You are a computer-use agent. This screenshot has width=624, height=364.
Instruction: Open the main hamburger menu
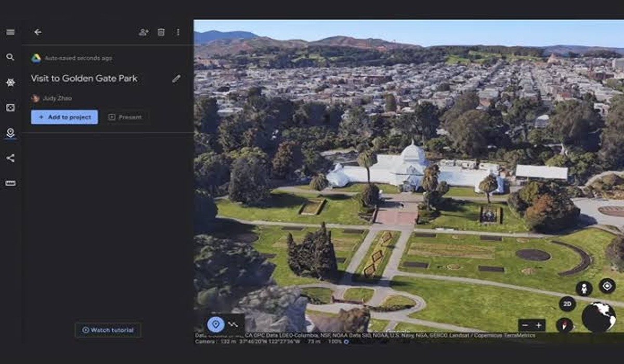click(x=10, y=32)
